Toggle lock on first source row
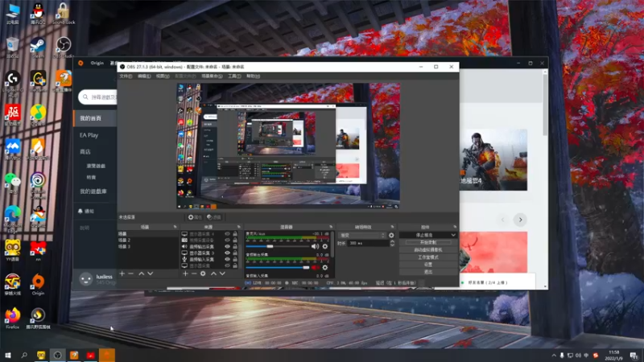Screen dimensions: 644x362 coord(235,234)
